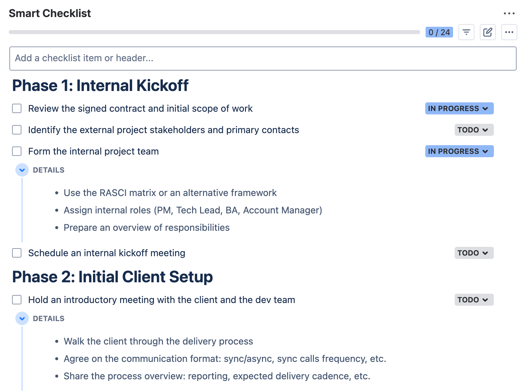Collapse DETAILS under 'Form the internal project team'
The height and width of the screenshot is (392, 532).
[22, 170]
